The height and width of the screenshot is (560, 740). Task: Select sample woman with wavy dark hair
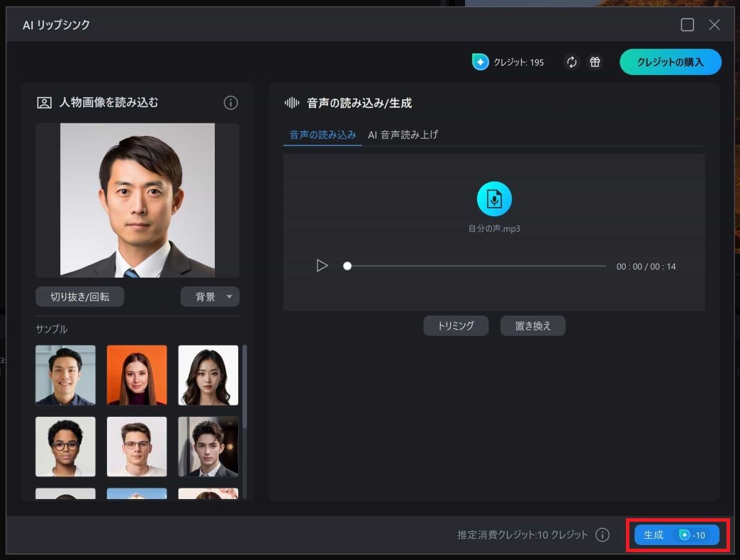point(208,375)
